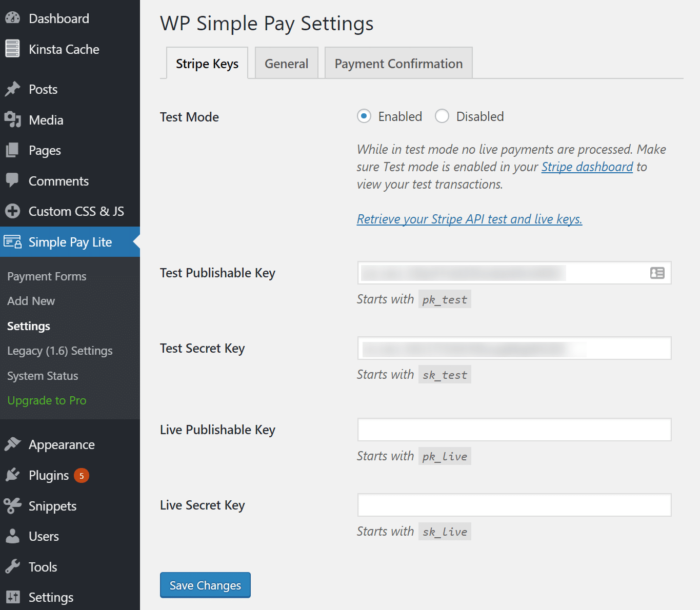700x610 pixels.
Task: Click the Save Changes button
Action: (205, 585)
